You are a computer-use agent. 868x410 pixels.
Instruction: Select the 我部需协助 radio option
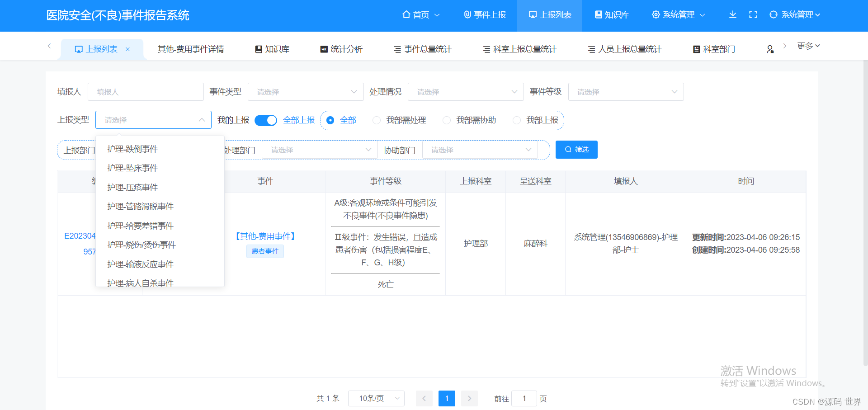tap(469, 120)
